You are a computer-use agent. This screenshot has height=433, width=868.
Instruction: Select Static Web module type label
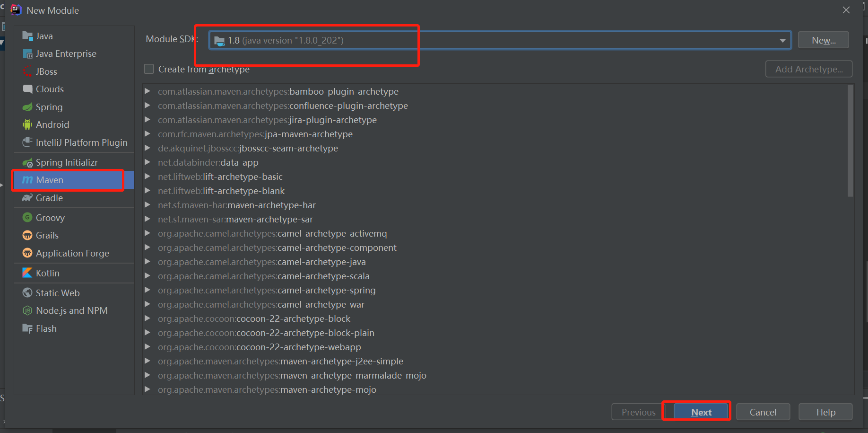click(x=58, y=293)
